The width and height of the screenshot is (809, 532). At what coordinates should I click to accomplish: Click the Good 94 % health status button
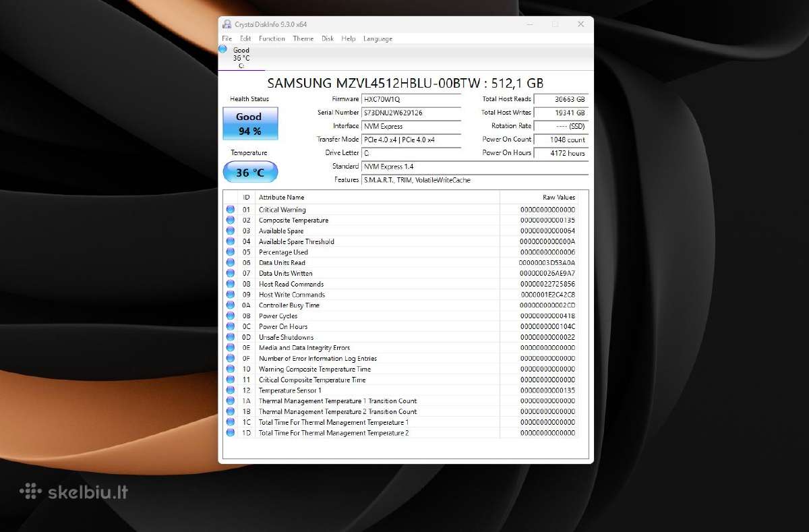point(250,123)
